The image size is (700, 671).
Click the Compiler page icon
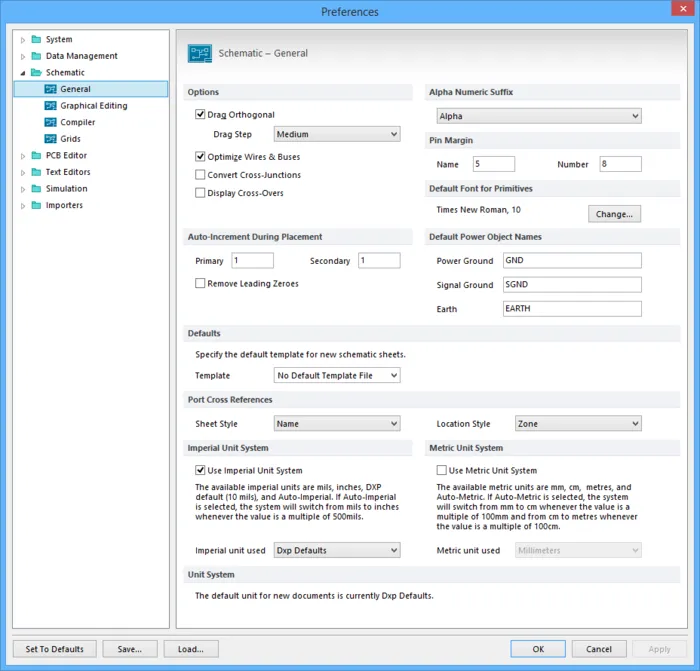50,122
